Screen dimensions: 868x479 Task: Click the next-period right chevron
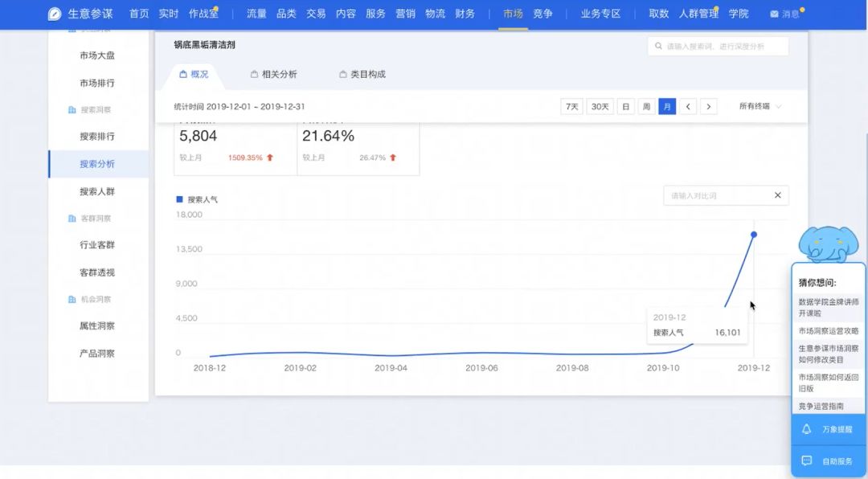709,106
